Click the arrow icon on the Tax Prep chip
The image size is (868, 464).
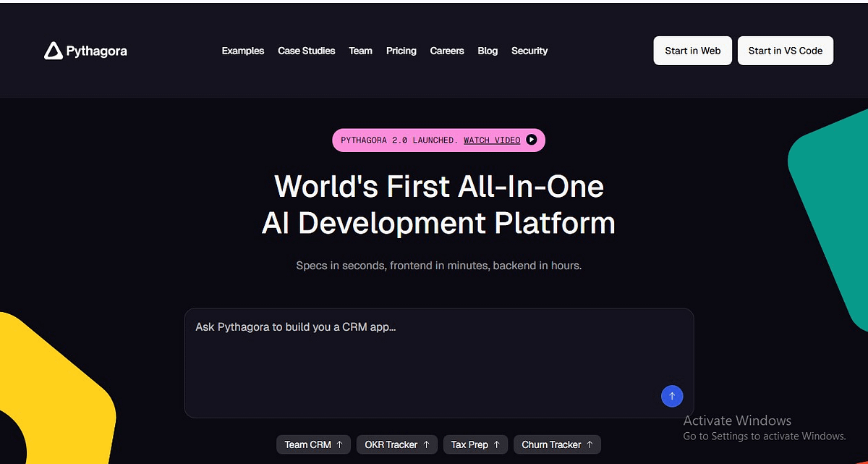point(498,444)
